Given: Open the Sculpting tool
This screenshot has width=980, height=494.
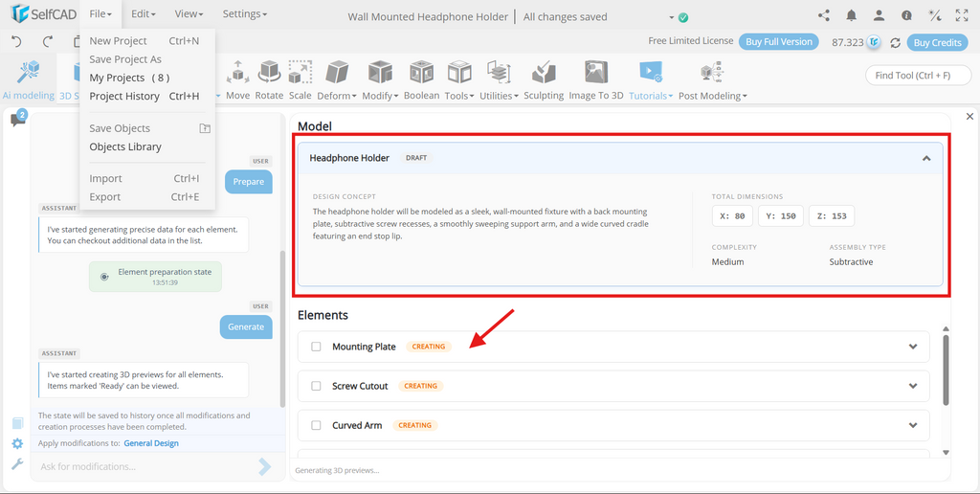Looking at the screenshot, I should [x=544, y=80].
